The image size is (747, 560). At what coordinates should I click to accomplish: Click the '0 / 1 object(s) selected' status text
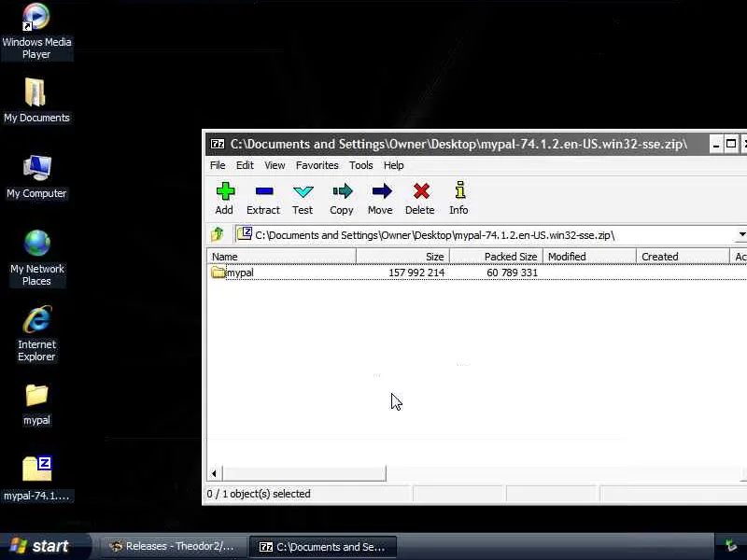[259, 494]
